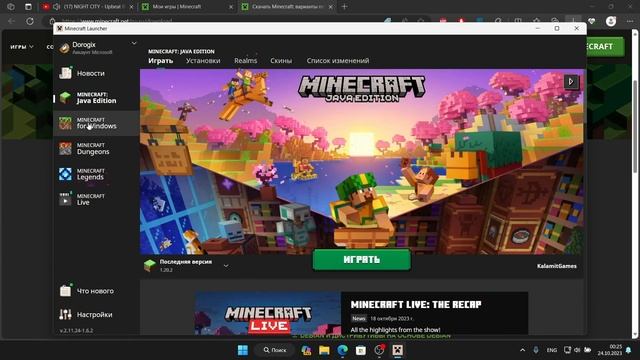Maximize the Minecraft Launcher window
This screenshot has height=360, width=640.
point(557,28)
